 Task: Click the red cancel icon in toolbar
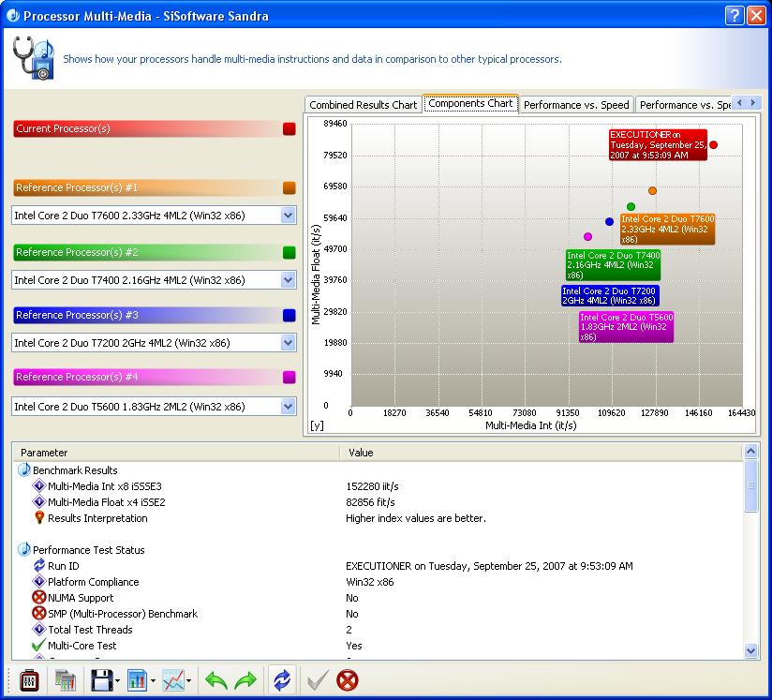coord(348,680)
